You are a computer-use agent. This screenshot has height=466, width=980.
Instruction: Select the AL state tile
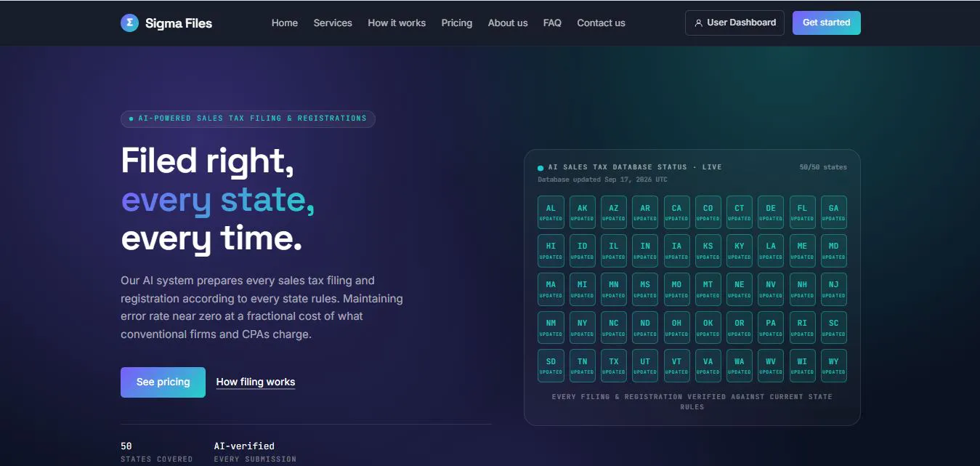tap(551, 212)
